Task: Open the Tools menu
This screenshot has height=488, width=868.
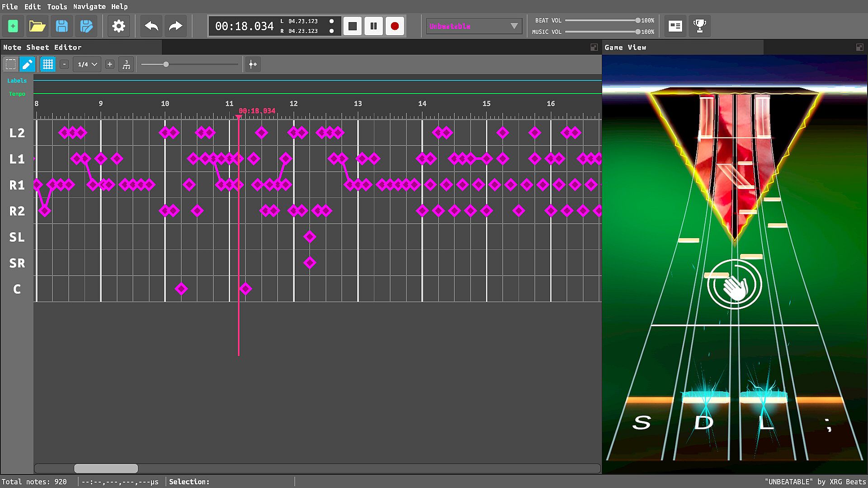Action: point(57,6)
